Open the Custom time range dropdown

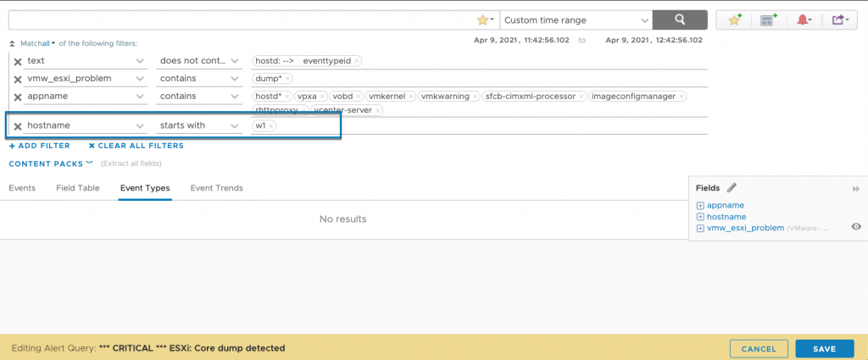click(576, 20)
